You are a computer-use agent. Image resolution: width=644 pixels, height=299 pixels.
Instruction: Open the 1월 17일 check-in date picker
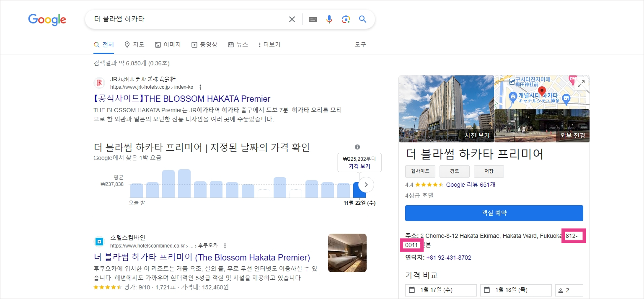tap(440, 290)
